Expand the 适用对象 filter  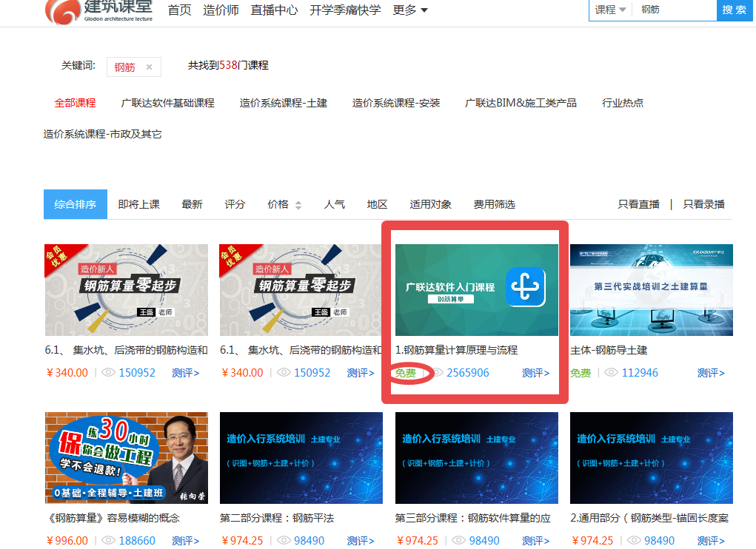click(x=430, y=204)
